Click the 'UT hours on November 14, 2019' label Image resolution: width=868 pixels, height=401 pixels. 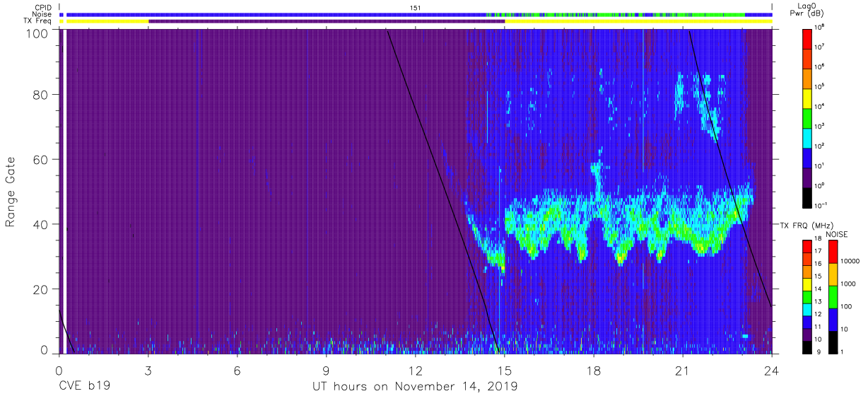coord(415,387)
